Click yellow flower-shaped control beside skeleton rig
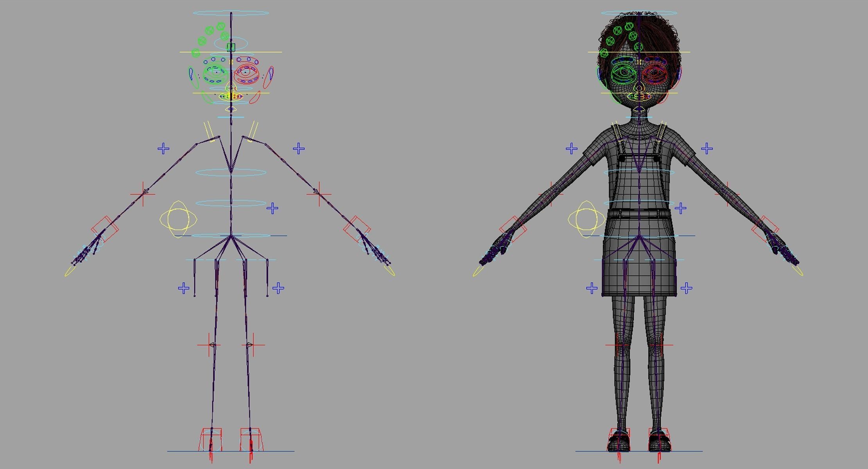 tap(178, 219)
